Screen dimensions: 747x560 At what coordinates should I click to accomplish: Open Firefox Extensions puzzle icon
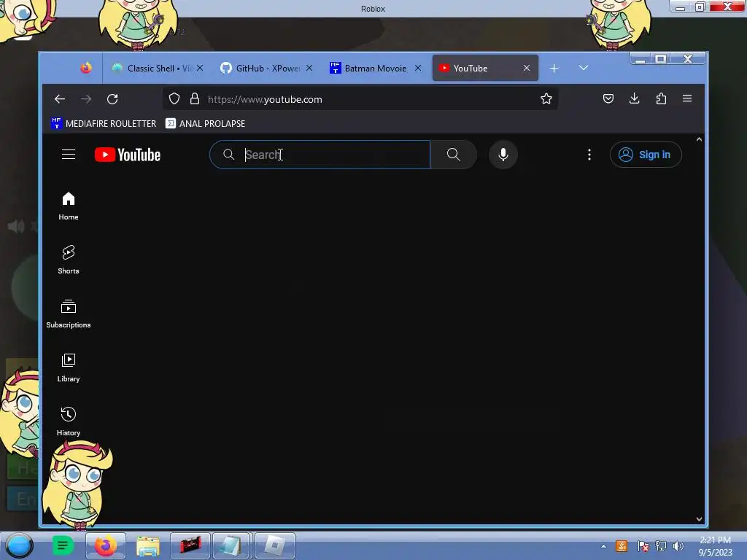661,98
